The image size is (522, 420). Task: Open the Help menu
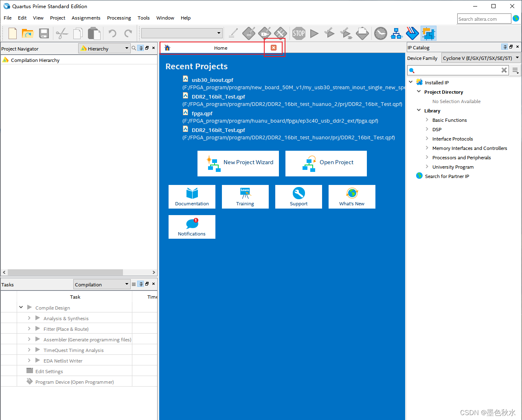point(186,18)
